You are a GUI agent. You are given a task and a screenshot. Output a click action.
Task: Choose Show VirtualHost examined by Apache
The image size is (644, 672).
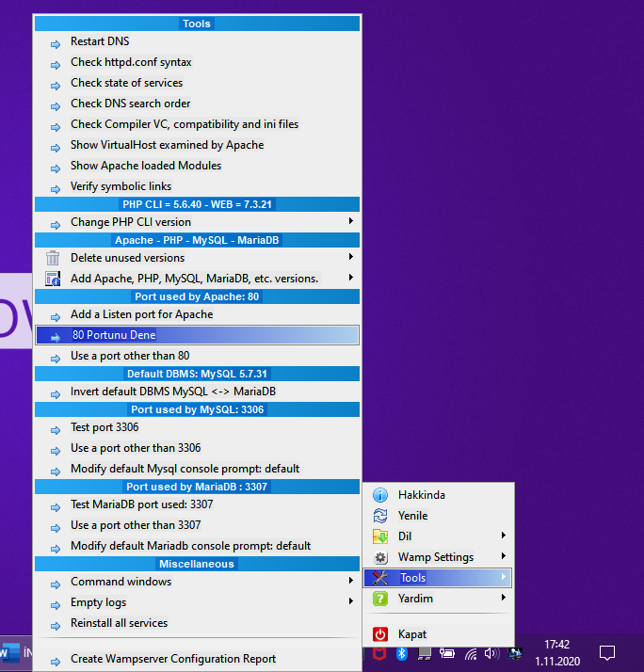point(197,145)
